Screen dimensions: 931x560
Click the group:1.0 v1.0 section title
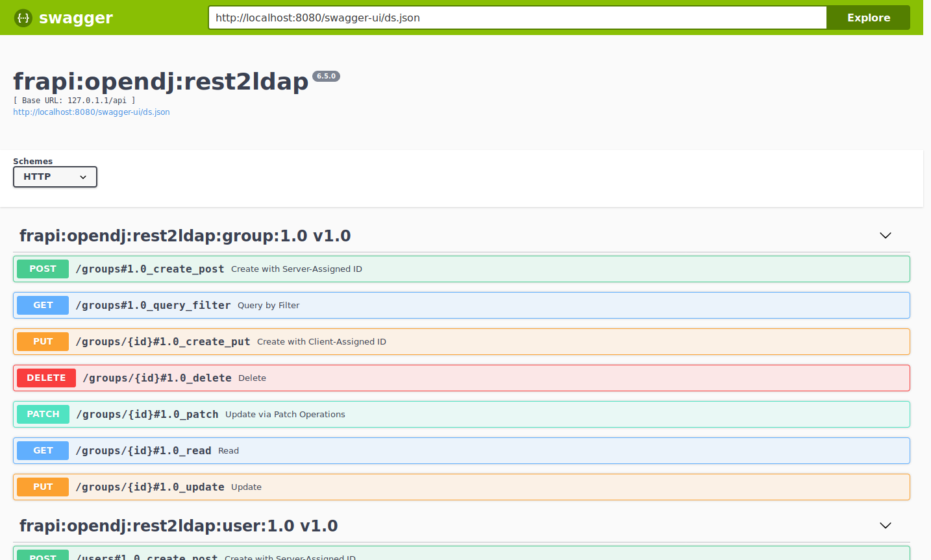(x=185, y=236)
